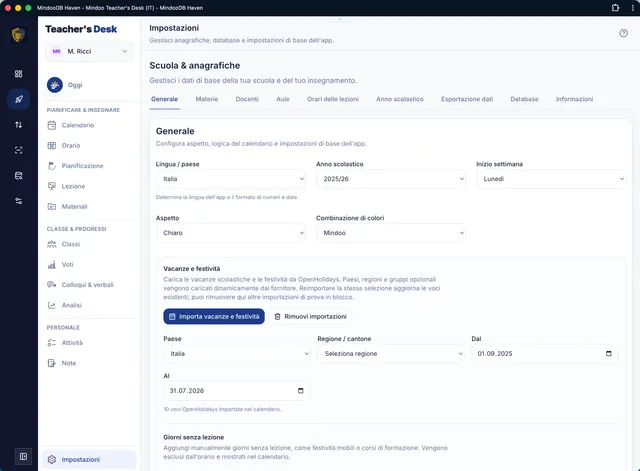Click the MindooDB Haven shield logo
The image size is (640, 471).
click(18, 35)
